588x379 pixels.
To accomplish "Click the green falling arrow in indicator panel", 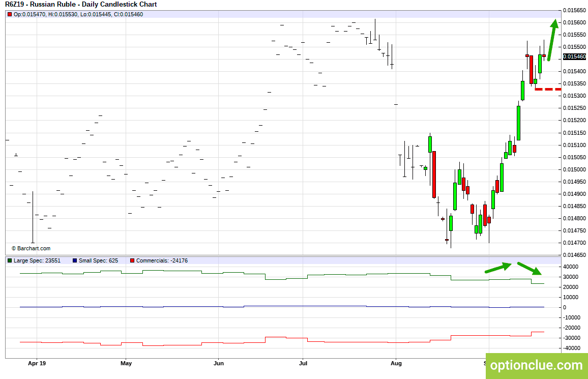I will [x=530, y=269].
